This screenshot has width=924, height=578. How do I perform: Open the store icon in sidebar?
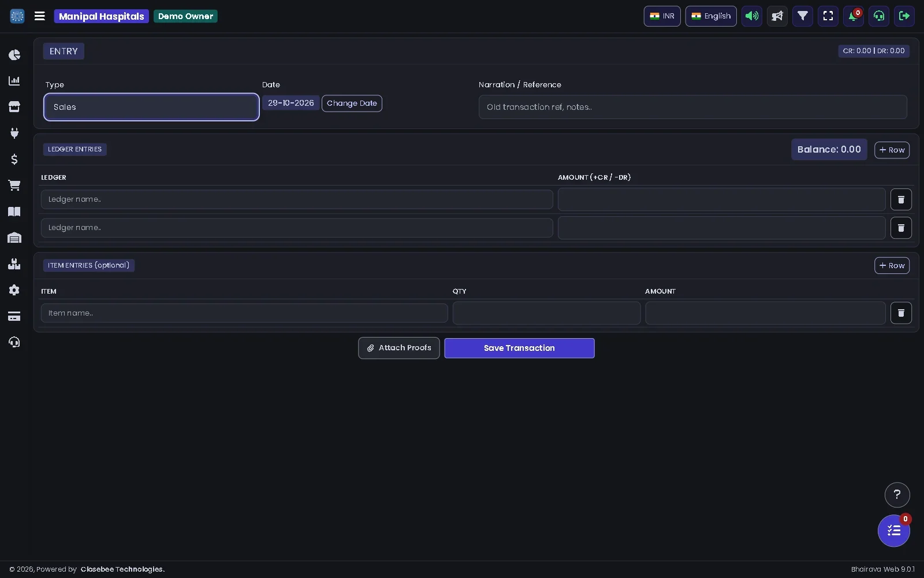point(14,107)
